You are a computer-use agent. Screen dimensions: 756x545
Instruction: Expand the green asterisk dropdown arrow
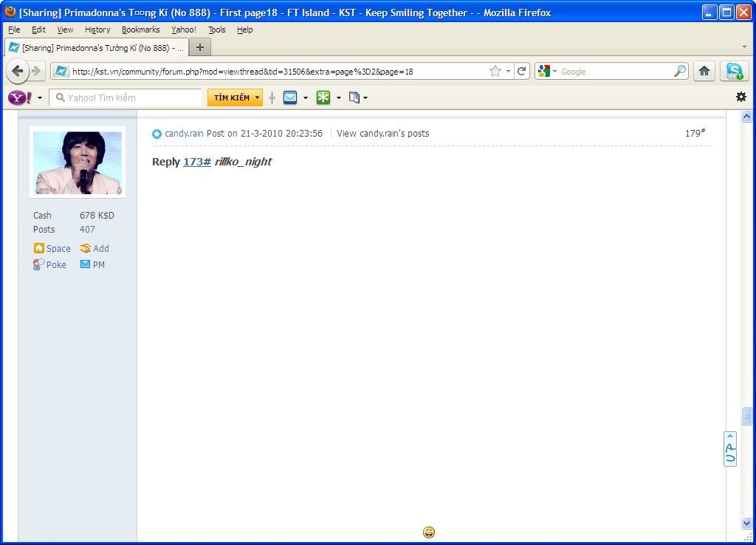(338, 98)
